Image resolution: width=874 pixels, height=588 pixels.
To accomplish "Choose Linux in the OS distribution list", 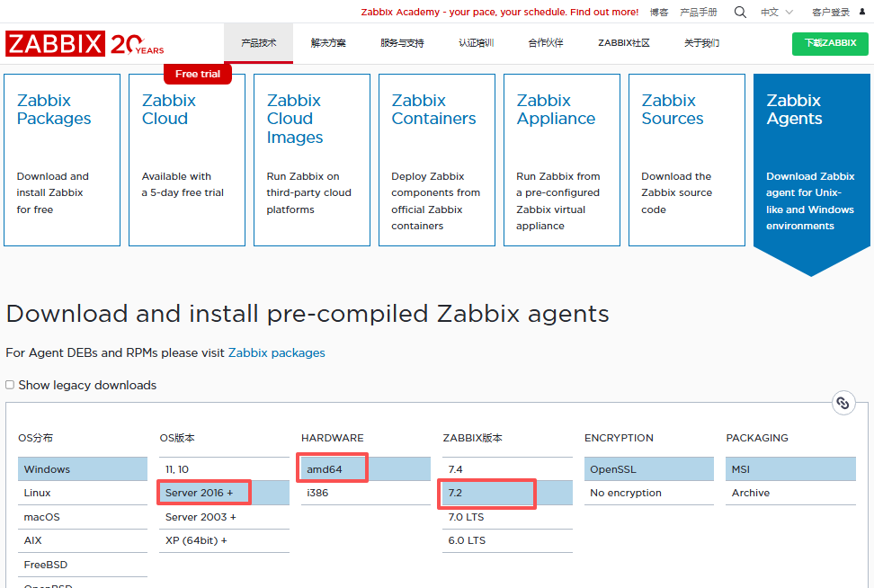I will point(38,493).
